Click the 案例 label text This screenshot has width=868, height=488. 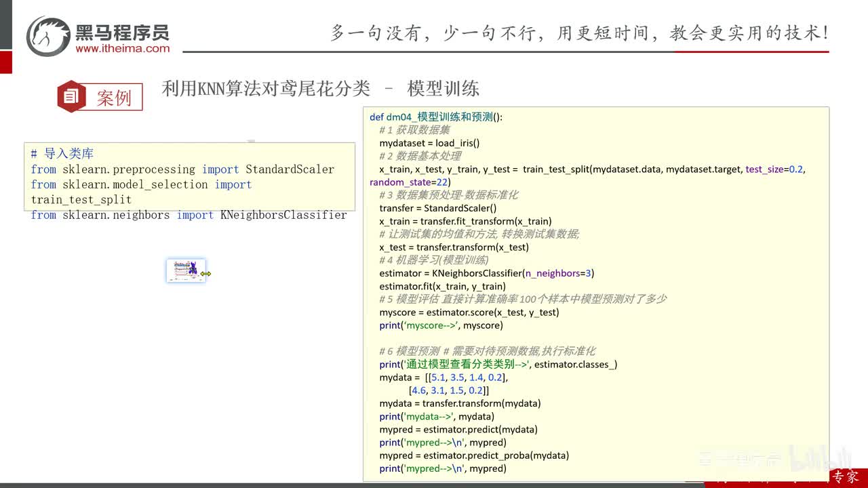[114, 98]
